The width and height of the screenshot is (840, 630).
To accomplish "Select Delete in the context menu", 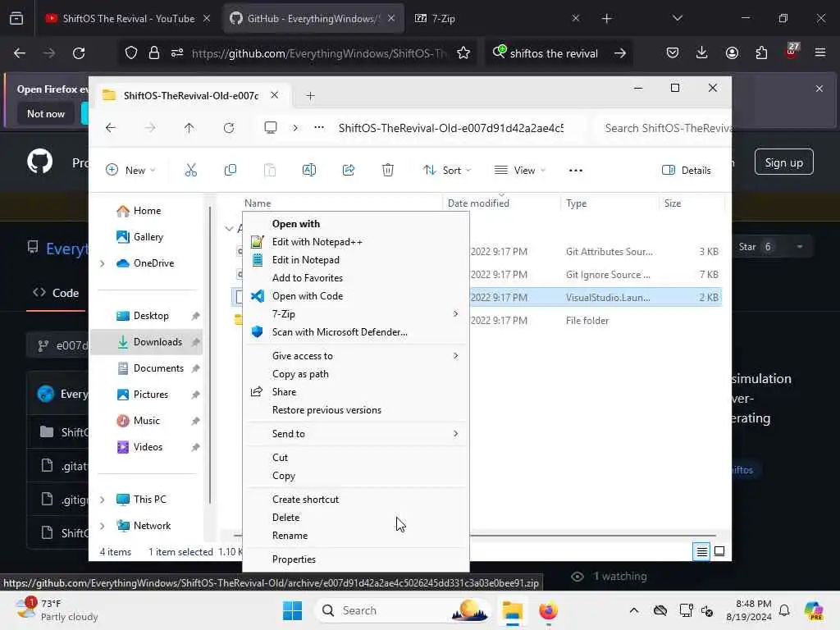I will pyautogui.click(x=356, y=518).
